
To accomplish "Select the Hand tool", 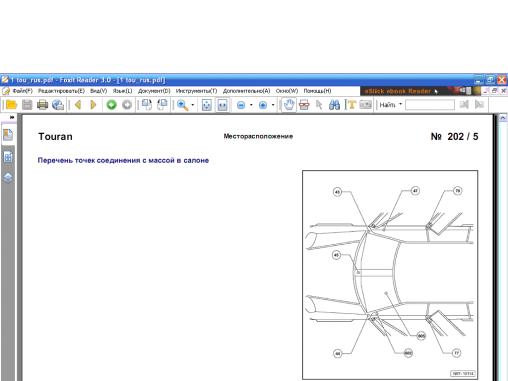I will [x=289, y=105].
